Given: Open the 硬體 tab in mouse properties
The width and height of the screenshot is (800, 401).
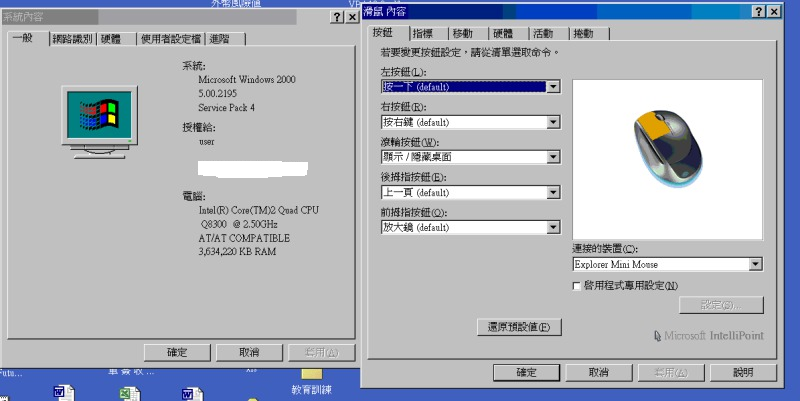Looking at the screenshot, I should point(503,34).
